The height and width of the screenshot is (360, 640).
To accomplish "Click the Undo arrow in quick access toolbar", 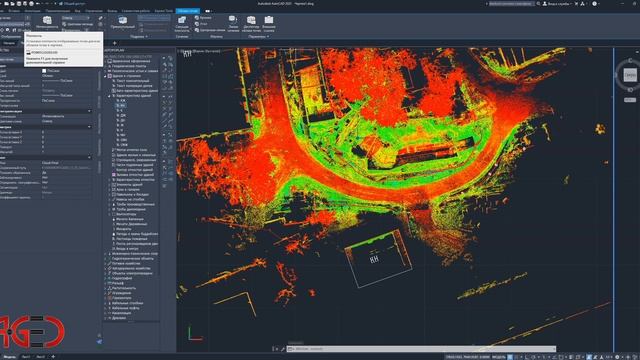I will (x=38, y=4).
